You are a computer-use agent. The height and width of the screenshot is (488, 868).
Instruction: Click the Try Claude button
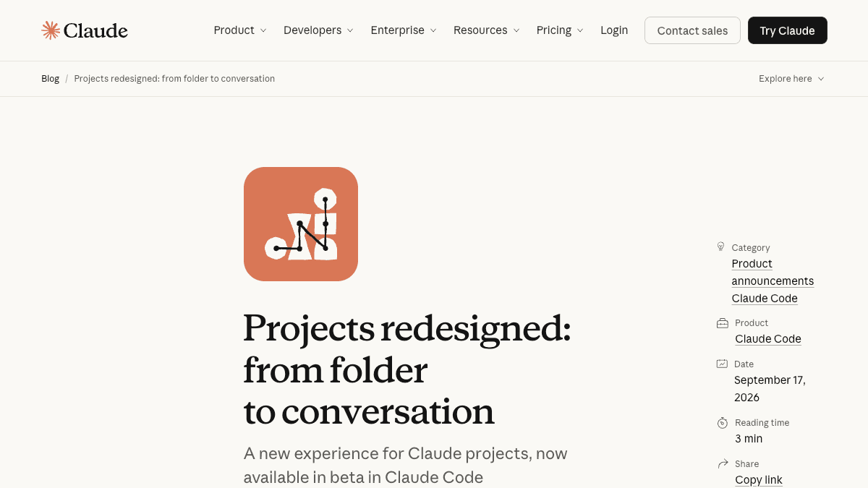[x=787, y=30]
